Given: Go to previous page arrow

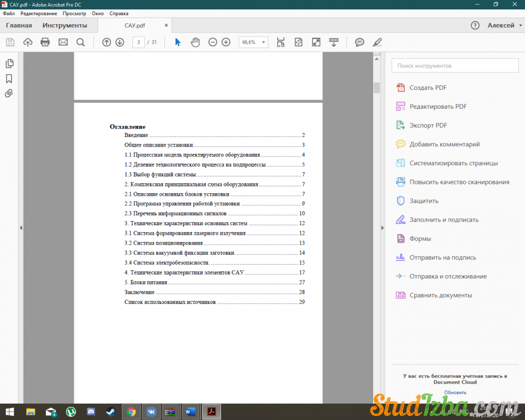Looking at the screenshot, I should (107, 42).
